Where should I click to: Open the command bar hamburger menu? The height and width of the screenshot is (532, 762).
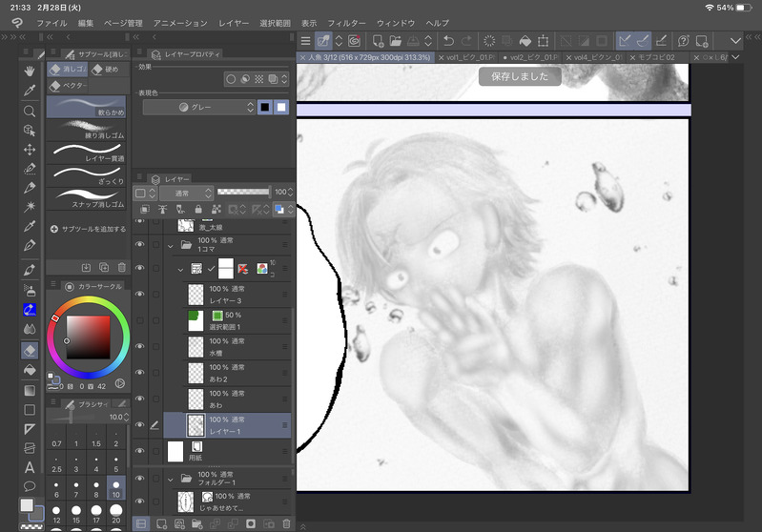click(305, 41)
